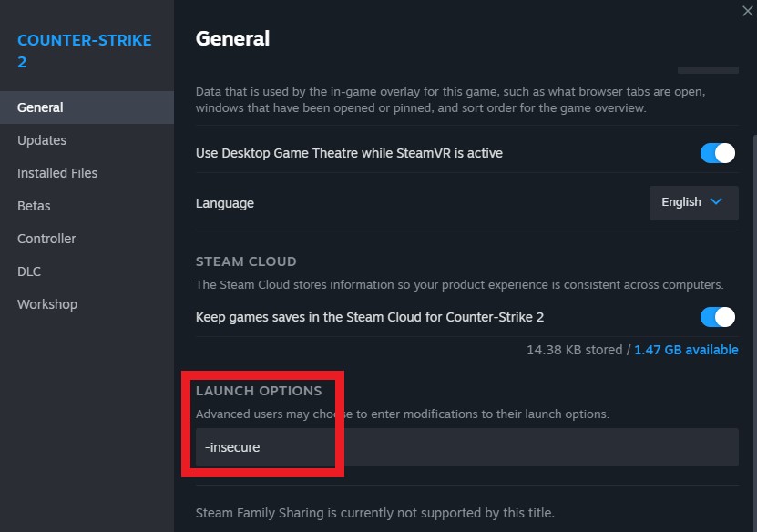Click the Steam Family Sharing notice text
Screen dimensions: 757x532
(374, 513)
